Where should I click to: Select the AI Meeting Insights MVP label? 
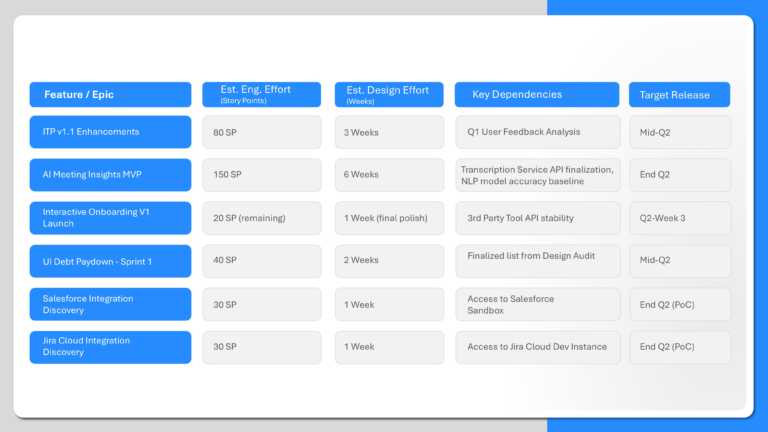click(x=110, y=175)
